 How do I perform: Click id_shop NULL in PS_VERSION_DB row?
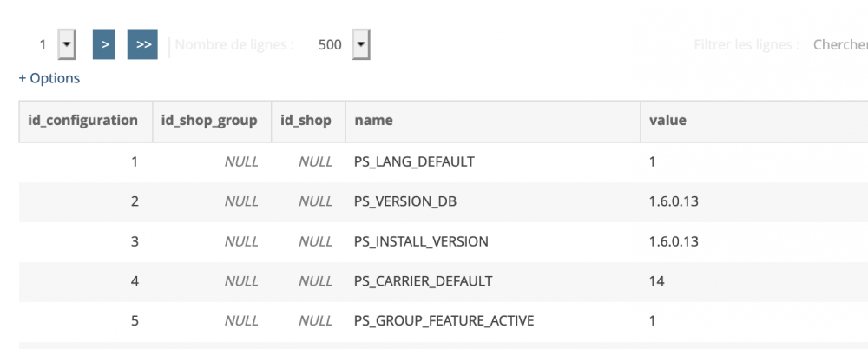coord(316,201)
